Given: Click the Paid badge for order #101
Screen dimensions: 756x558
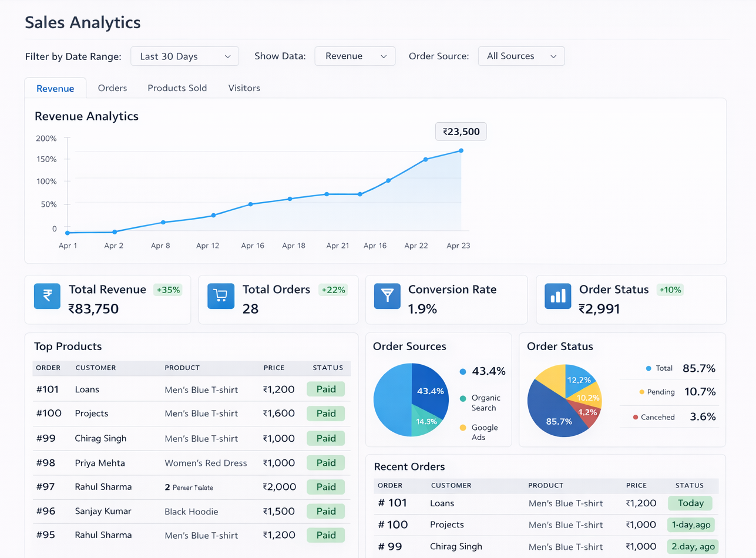Looking at the screenshot, I should pyautogui.click(x=325, y=389).
